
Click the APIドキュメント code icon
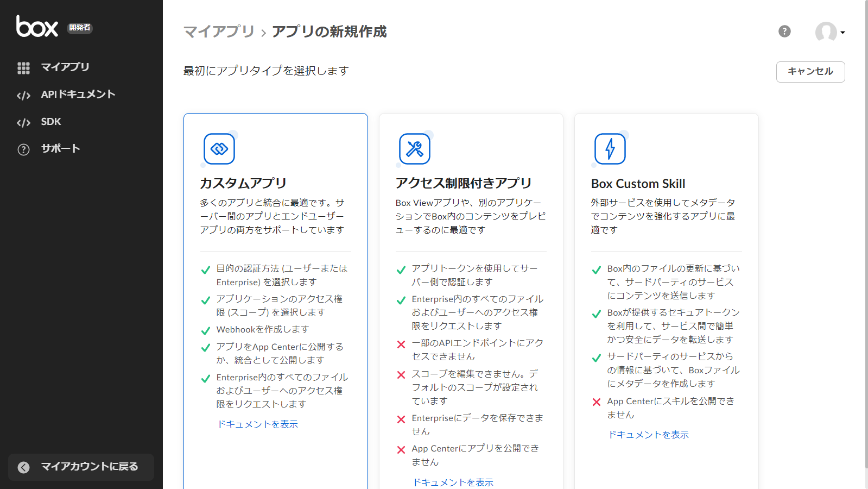23,95
